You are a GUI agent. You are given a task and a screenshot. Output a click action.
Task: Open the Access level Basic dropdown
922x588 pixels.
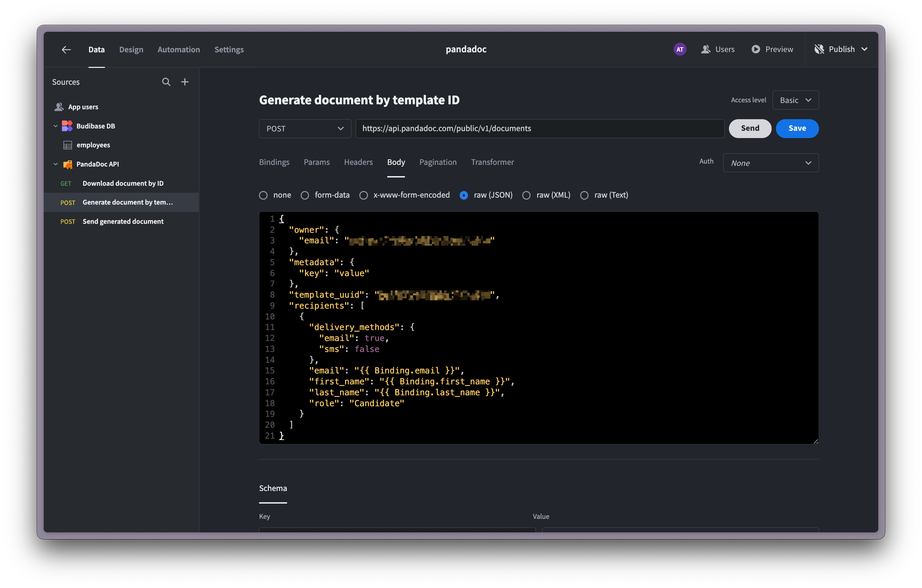[795, 100]
